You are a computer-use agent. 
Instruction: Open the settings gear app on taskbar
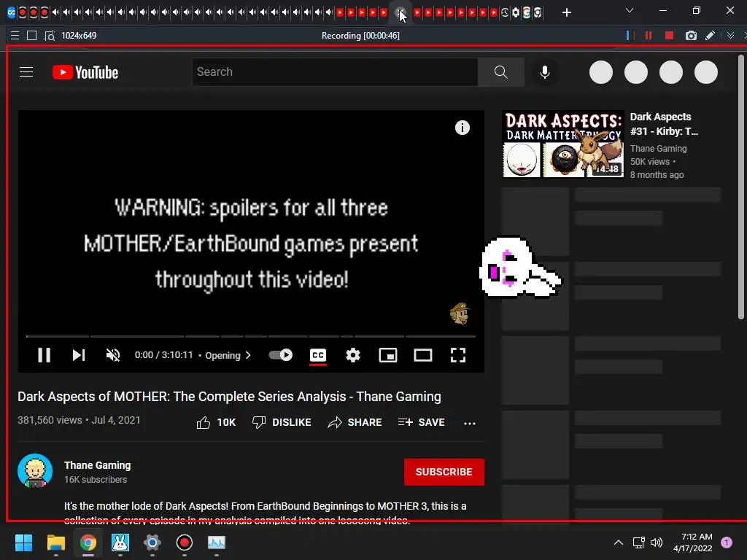[x=152, y=542]
